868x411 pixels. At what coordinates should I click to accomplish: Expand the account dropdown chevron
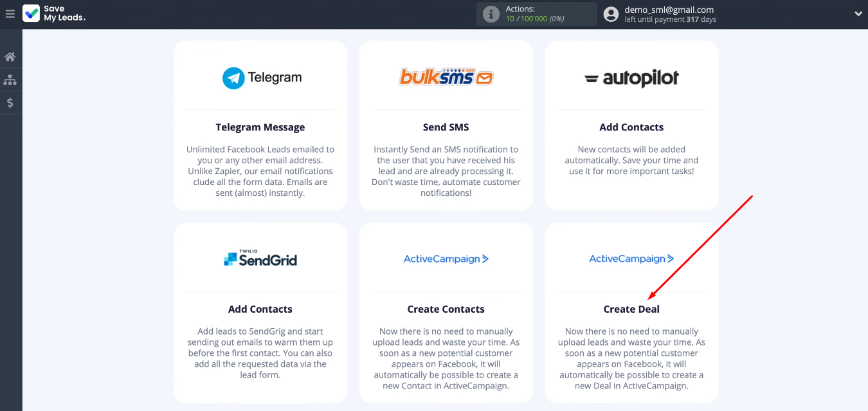(x=858, y=14)
